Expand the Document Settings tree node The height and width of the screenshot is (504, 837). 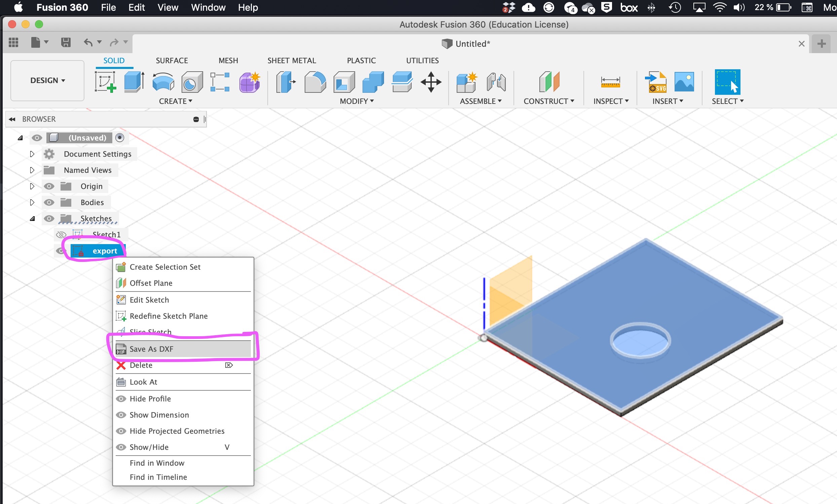pyautogui.click(x=32, y=154)
